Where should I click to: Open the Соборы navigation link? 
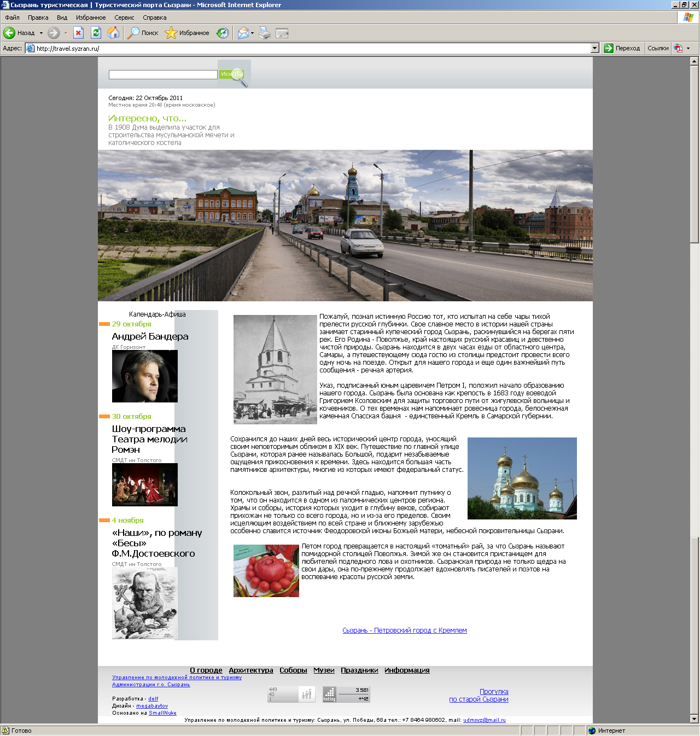point(293,670)
